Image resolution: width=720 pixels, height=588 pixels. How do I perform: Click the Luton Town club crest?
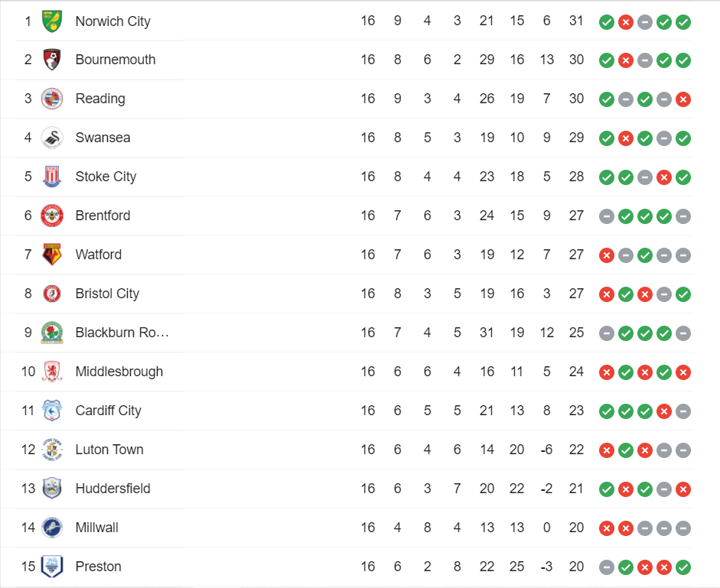tap(52, 450)
